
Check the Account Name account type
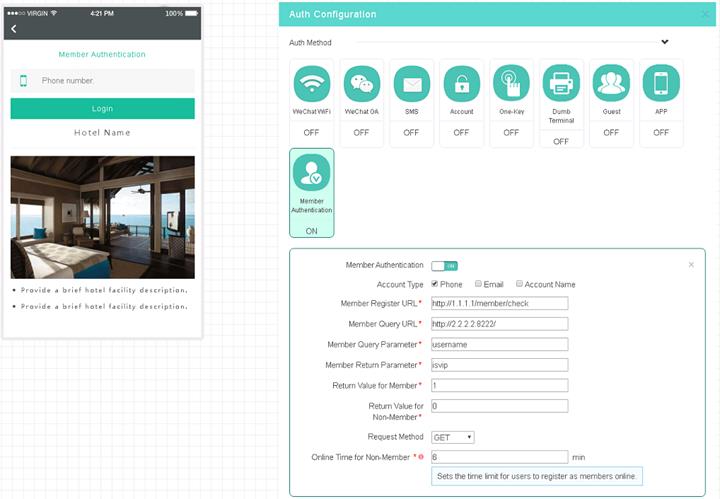point(519,284)
